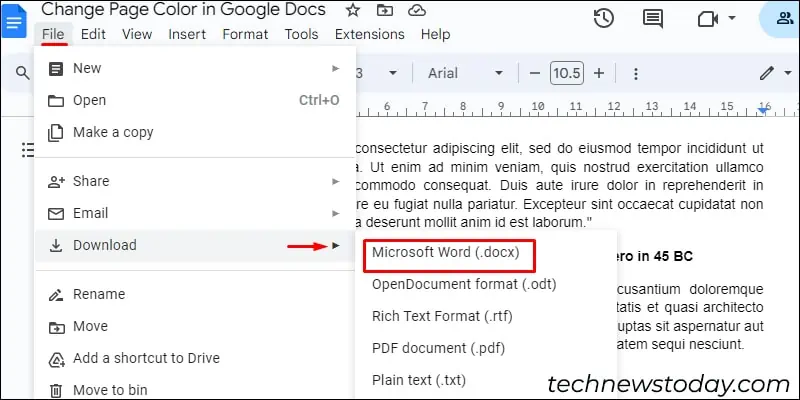Click the Google Docs home icon
Screen dimensions: 800x400
tap(14, 22)
